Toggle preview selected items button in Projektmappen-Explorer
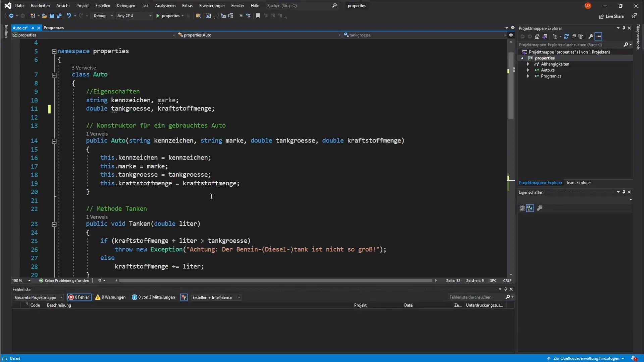The width and height of the screenshot is (644, 362). [x=599, y=37]
